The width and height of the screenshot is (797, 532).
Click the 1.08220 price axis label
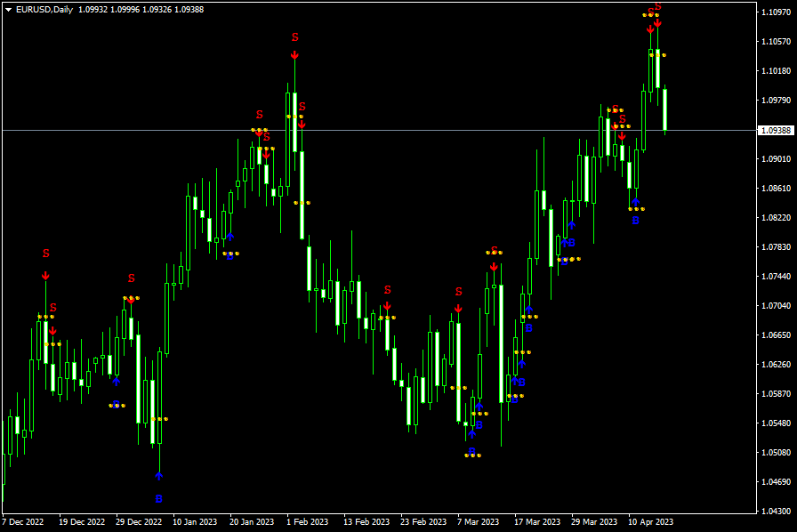tap(777, 218)
